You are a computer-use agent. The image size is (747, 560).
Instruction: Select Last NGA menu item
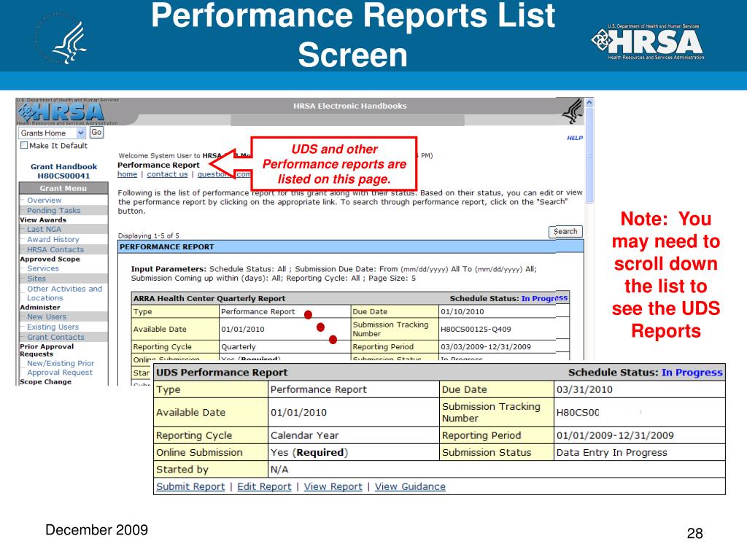44,230
